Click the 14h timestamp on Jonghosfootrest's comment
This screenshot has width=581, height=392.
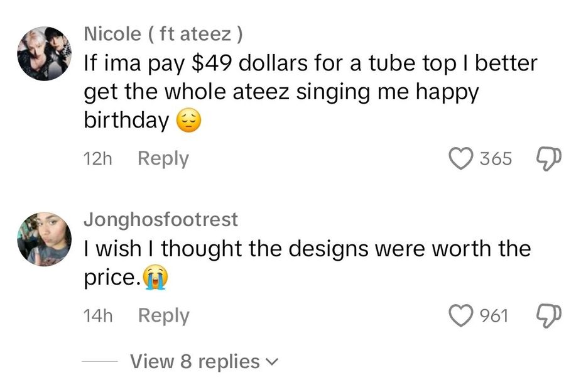(97, 316)
